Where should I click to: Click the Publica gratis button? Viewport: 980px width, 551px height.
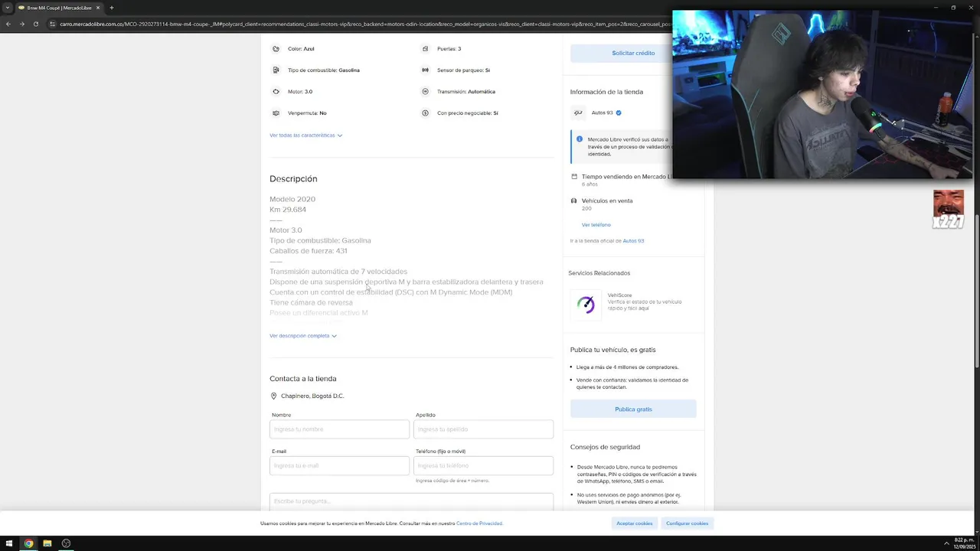click(633, 409)
